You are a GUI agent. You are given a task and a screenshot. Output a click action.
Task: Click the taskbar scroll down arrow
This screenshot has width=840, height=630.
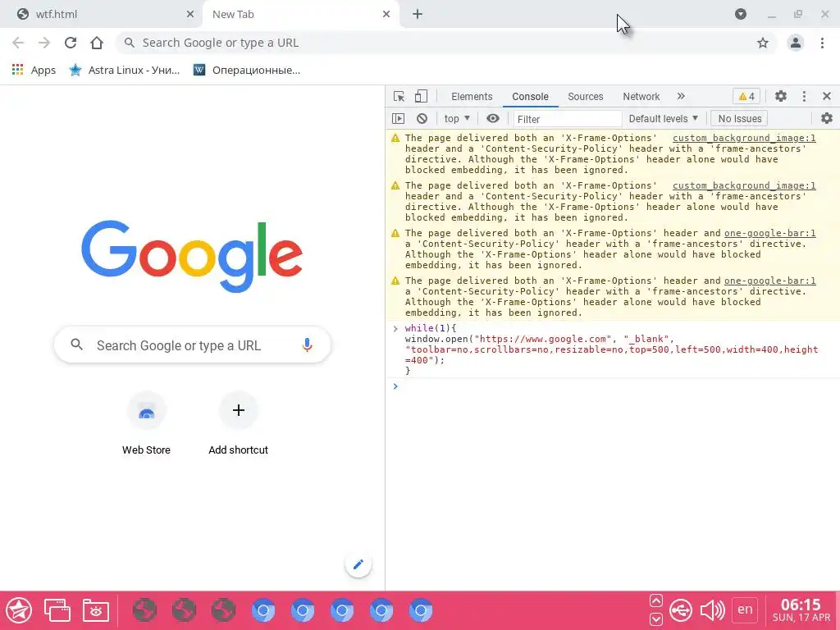point(655,619)
